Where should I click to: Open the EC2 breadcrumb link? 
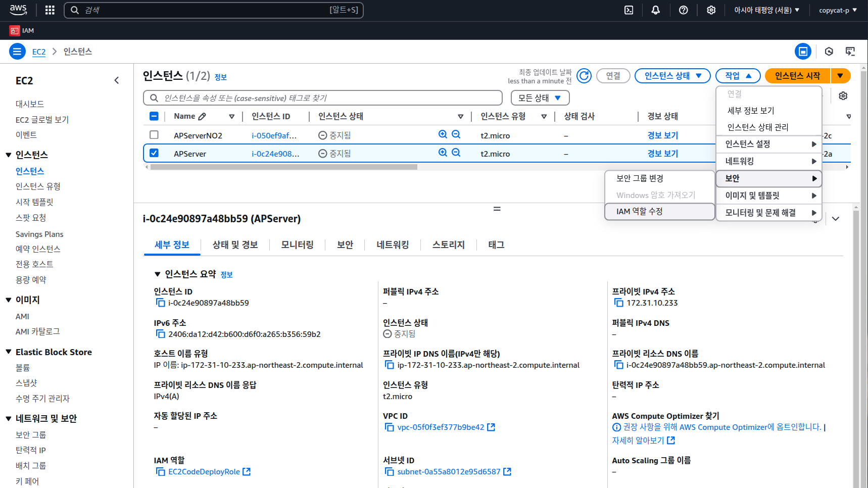[39, 52]
